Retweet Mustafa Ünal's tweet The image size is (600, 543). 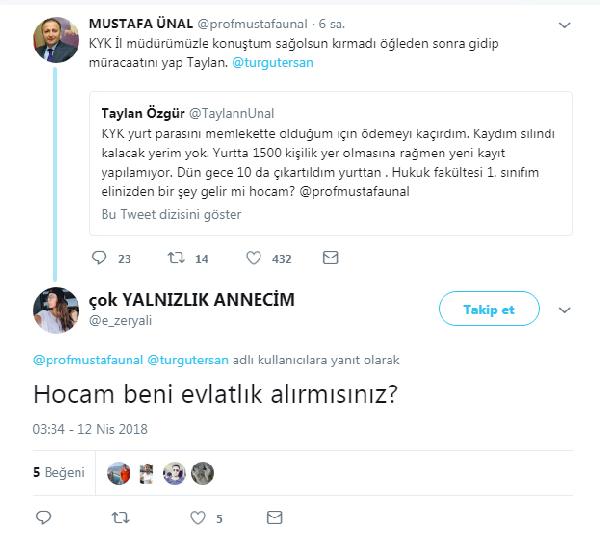(176, 258)
